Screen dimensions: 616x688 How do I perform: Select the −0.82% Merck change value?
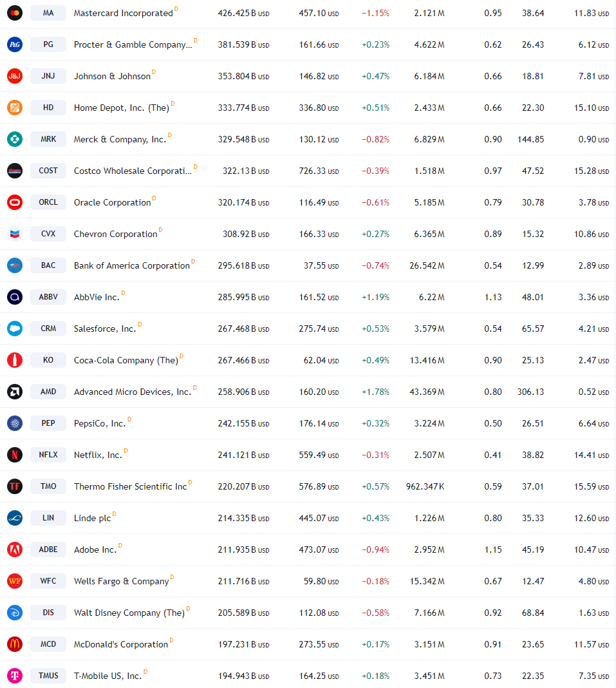pos(375,140)
